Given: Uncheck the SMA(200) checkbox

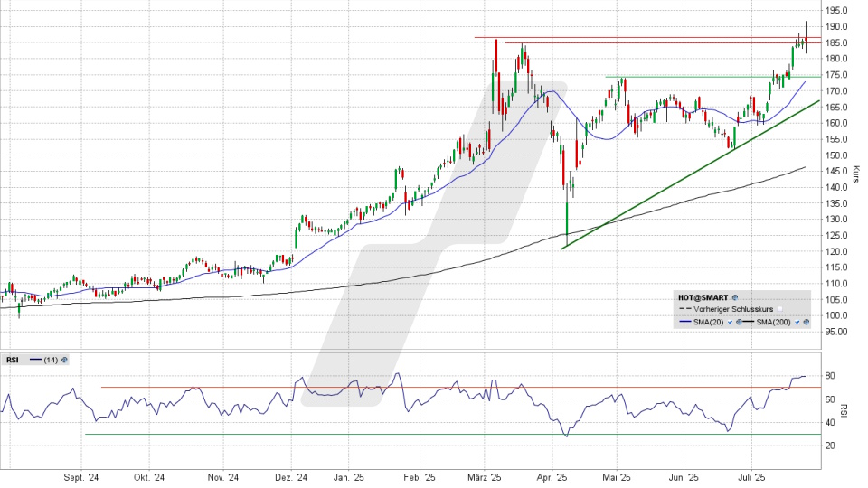Looking at the screenshot, I should point(797,322).
